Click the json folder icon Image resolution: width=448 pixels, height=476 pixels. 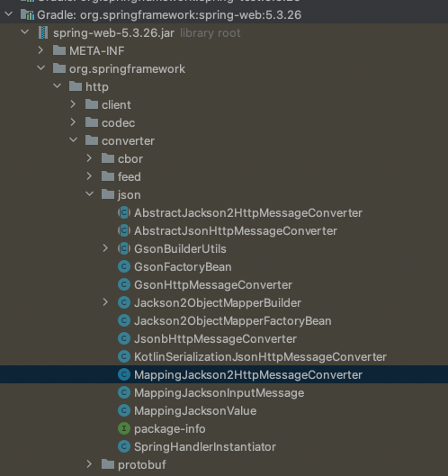(108, 194)
